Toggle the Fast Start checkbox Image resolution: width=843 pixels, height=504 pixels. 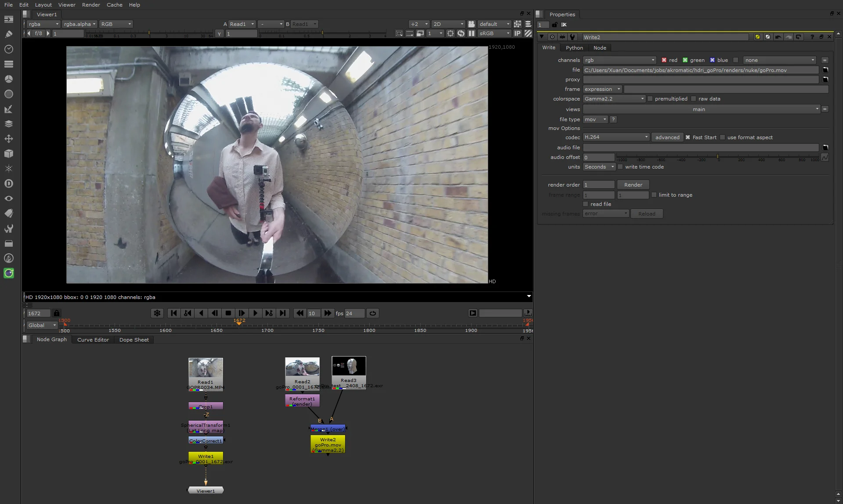(x=688, y=137)
